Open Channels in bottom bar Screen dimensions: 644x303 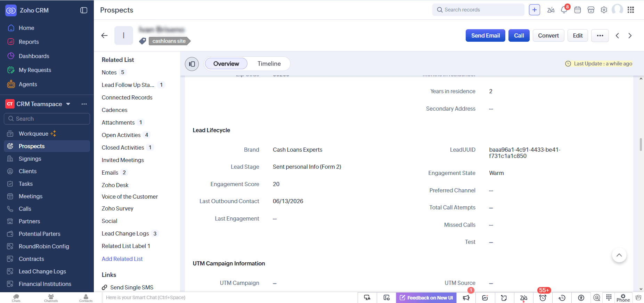click(51, 298)
